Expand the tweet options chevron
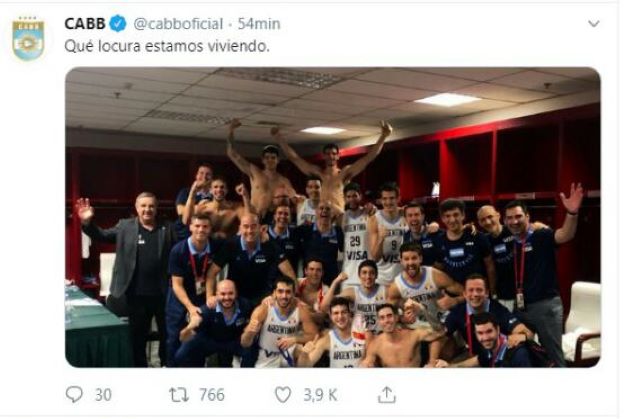Viewport: 640px width, 419px height. click(x=593, y=23)
